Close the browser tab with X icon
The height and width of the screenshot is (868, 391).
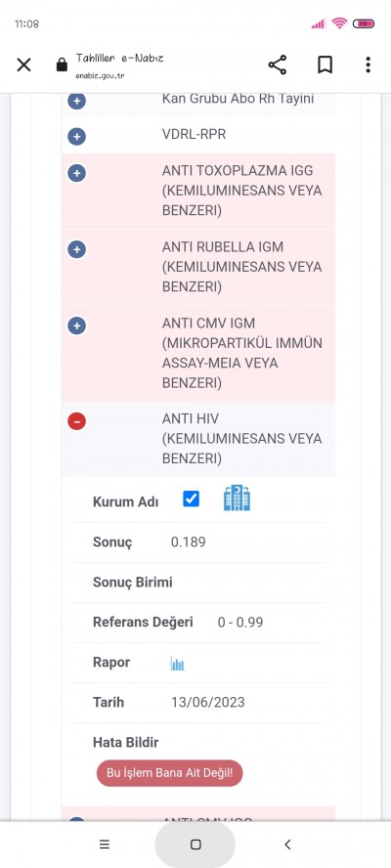click(23, 65)
